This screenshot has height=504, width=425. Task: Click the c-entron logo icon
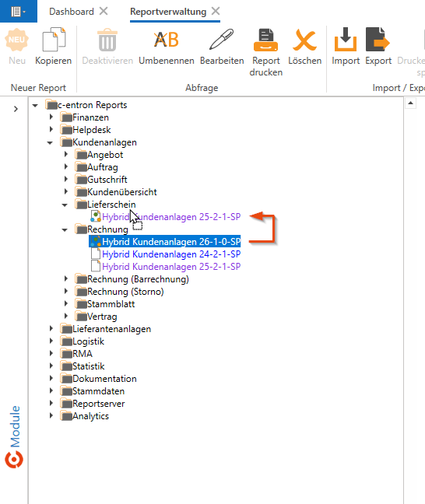(14, 460)
